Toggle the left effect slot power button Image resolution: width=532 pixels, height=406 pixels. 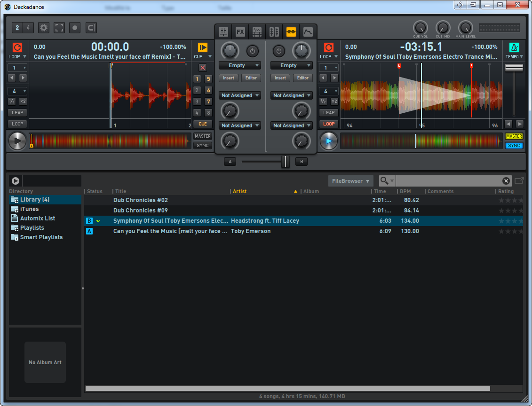click(253, 51)
